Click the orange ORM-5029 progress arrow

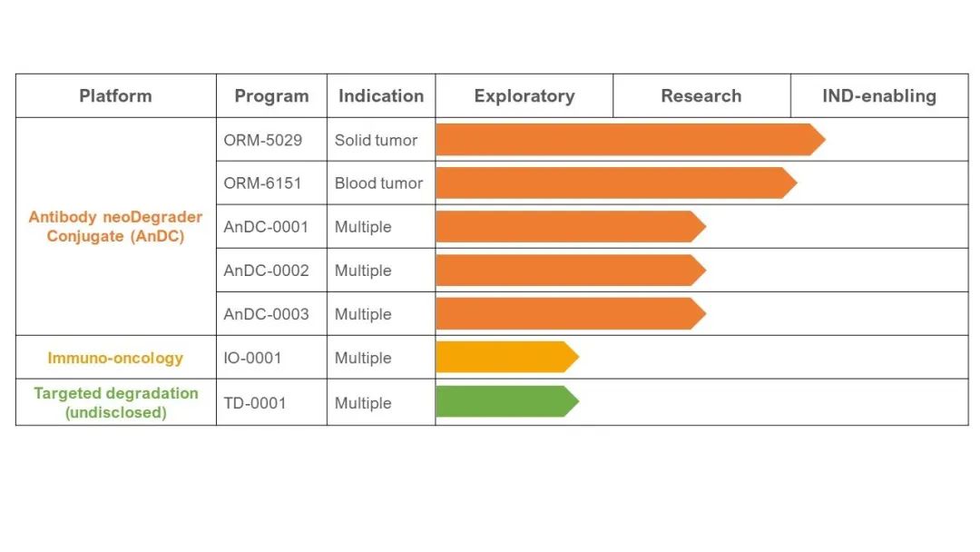coord(631,140)
